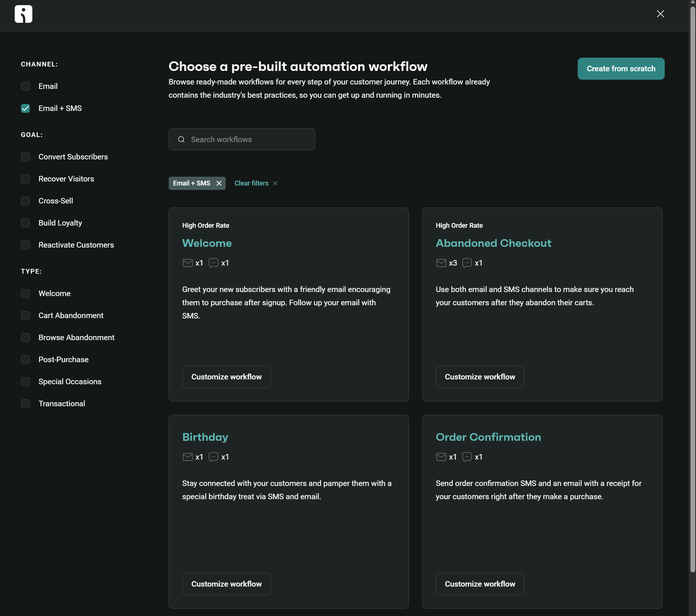Check the Convert Subscribers goal
Viewport: 696px width, 616px height.
click(25, 157)
